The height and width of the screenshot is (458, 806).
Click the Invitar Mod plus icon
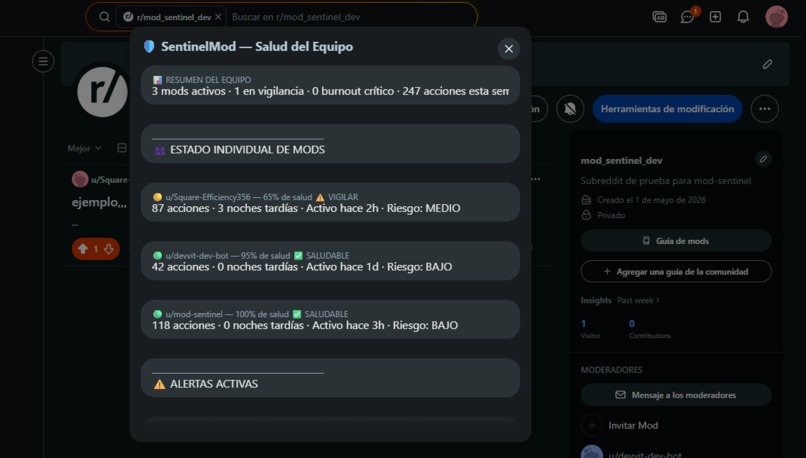[592, 426]
